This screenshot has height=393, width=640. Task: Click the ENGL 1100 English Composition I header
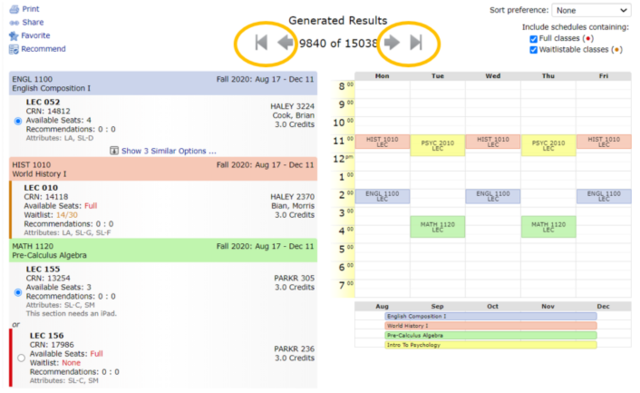pyautogui.click(x=163, y=84)
